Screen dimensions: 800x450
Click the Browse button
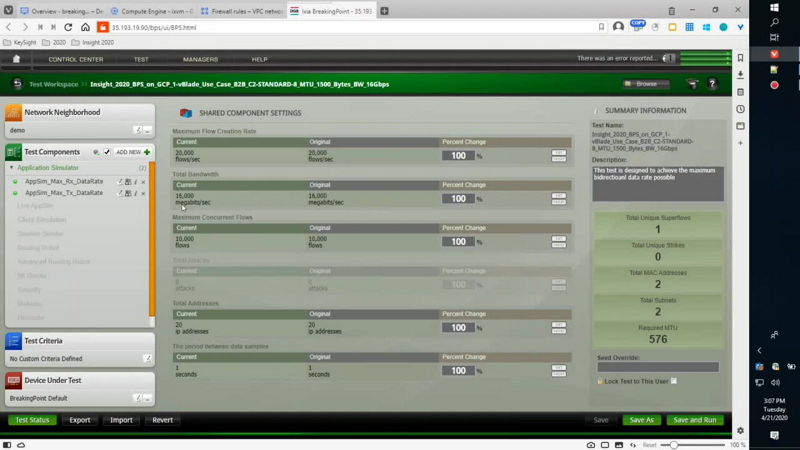coord(645,84)
